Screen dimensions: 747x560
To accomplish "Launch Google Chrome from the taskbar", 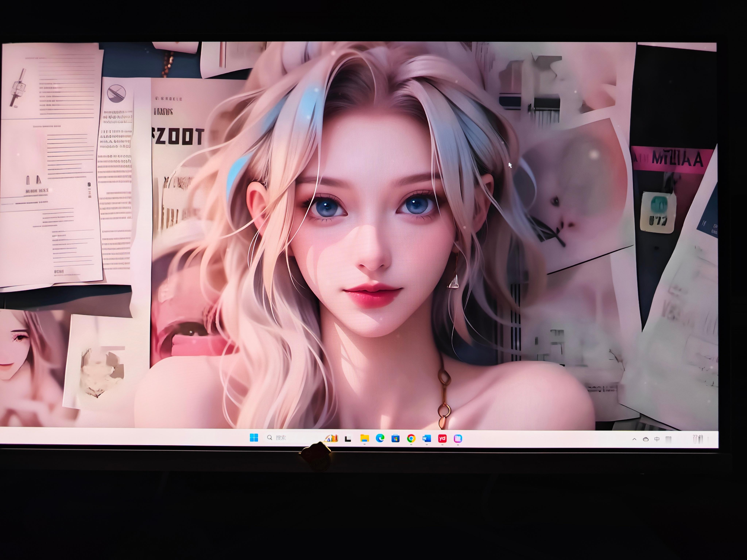I will (411, 438).
